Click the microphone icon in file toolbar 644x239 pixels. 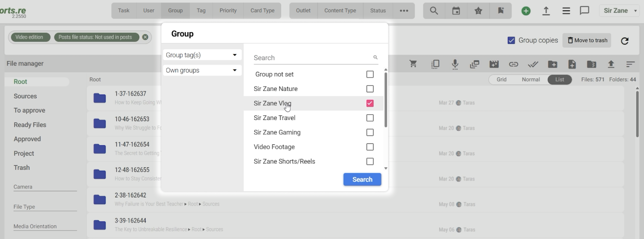point(455,64)
